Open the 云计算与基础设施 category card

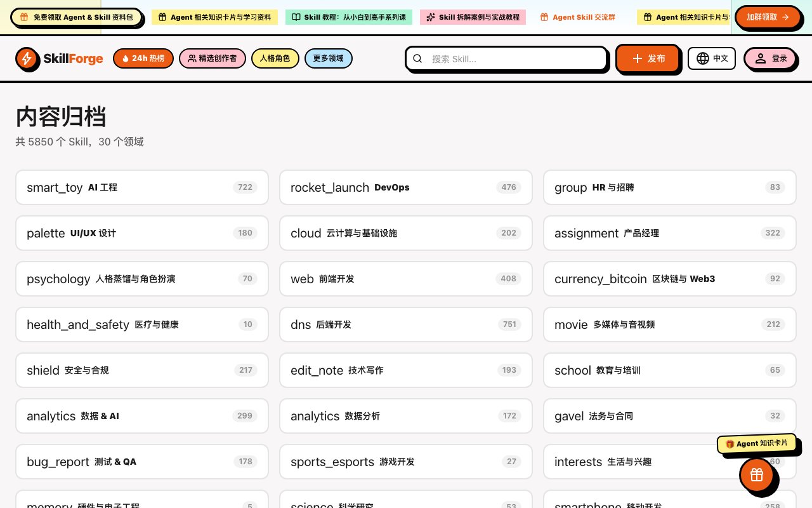(406, 233)
